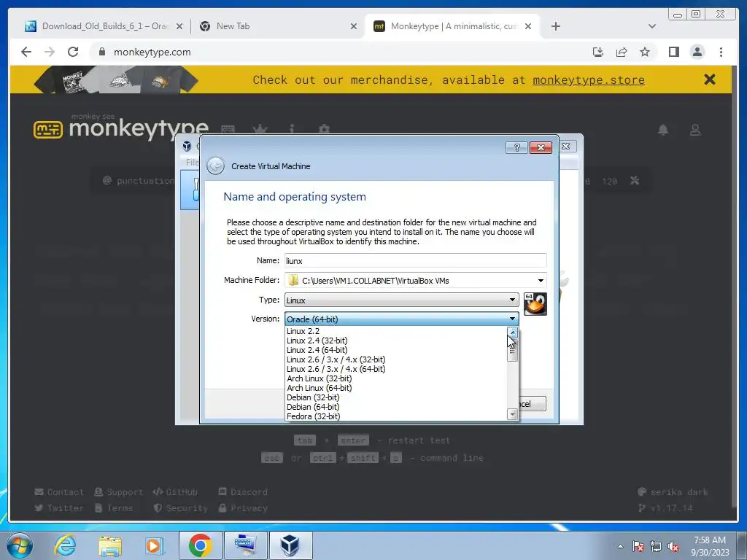This screenshot has width=747, height=560.
Task: Click version list scroll down arrow
Action: point(513,414)
